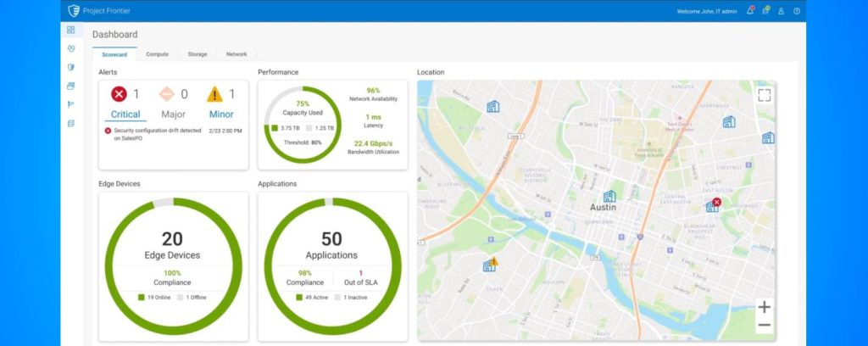Zoom out on the map
Screen dimensions: 868x346
tap(764, 325)
